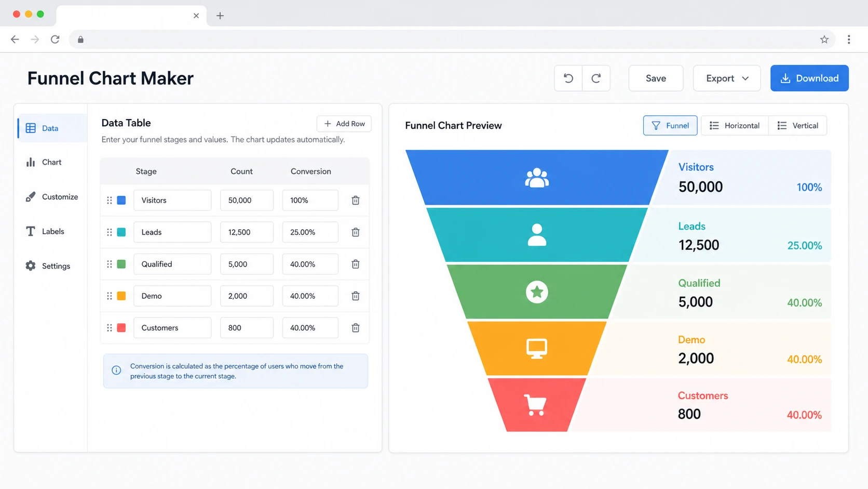
Task: Pick the orange color swatch for Demo
Action: click(x=121, y=296)
